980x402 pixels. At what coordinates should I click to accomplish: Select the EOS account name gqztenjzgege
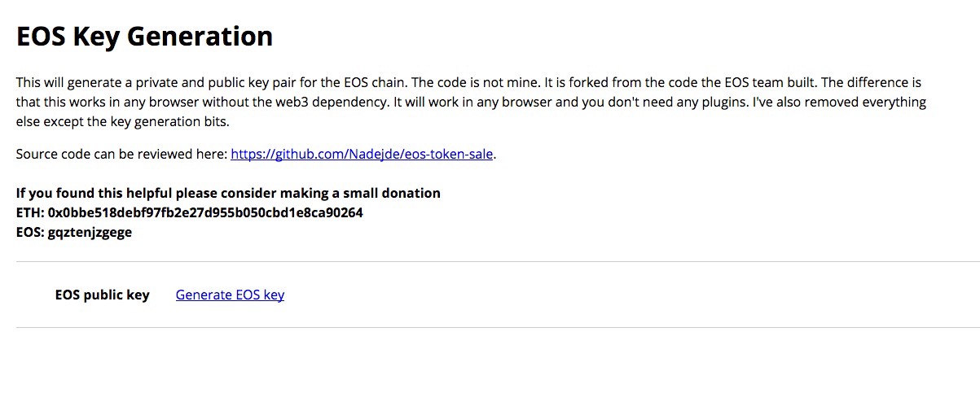[90, 232]
